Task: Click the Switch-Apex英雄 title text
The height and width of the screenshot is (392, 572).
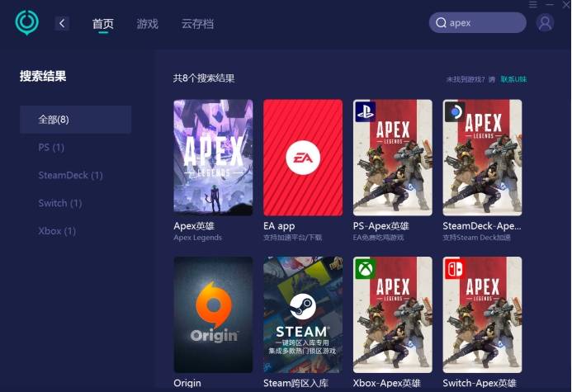Action: (x=480, y=383)
